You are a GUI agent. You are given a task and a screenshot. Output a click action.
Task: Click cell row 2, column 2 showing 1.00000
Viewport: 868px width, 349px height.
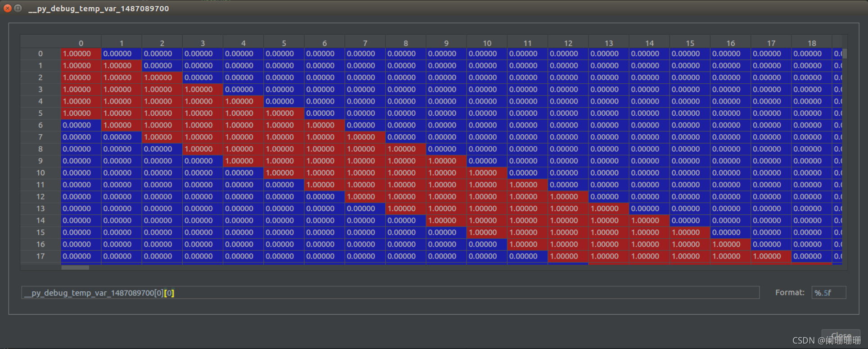[162, 77]
